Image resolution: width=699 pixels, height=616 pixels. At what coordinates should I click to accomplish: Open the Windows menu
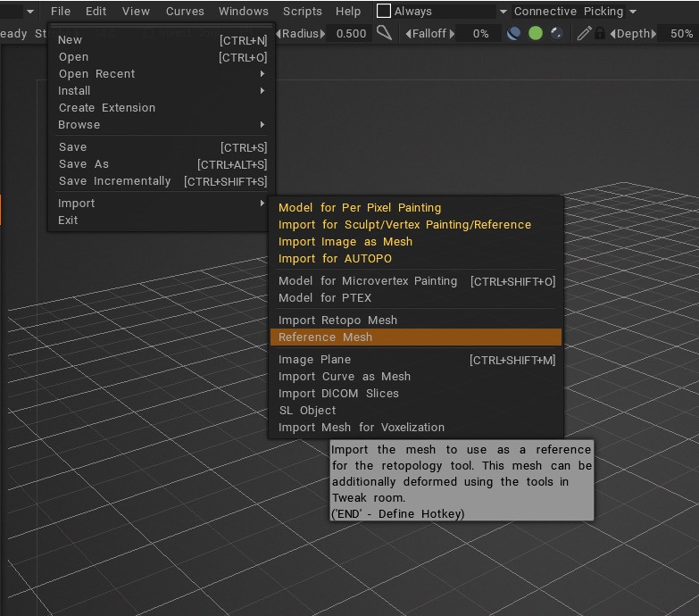click(244, 11)
